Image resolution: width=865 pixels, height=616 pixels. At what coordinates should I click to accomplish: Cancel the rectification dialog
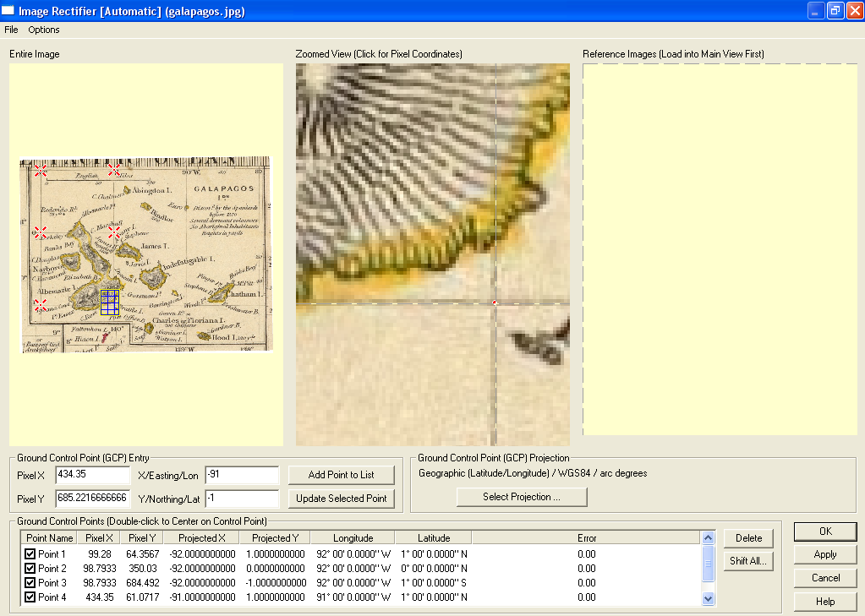[825, 578]
